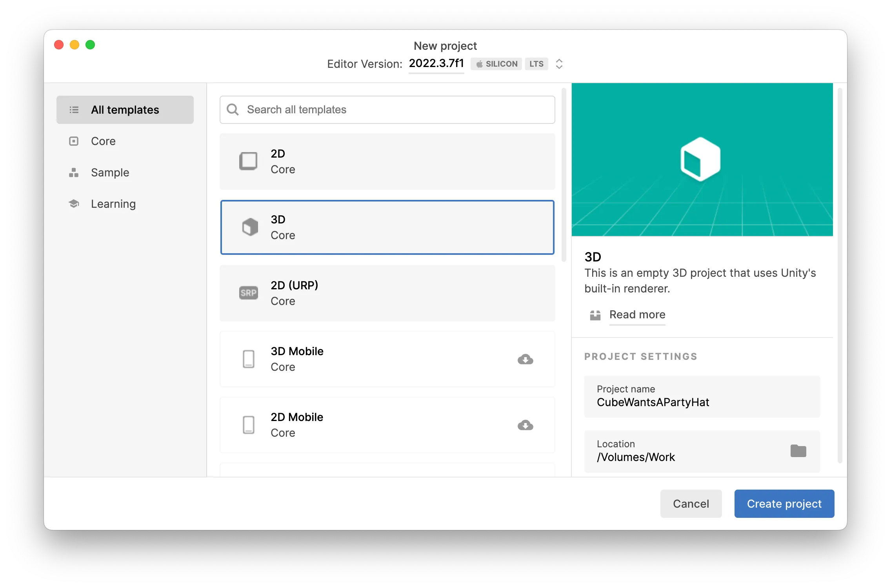Click the details panel scrollbar
Screen dimensions: 891x588
tap(840, 276)
